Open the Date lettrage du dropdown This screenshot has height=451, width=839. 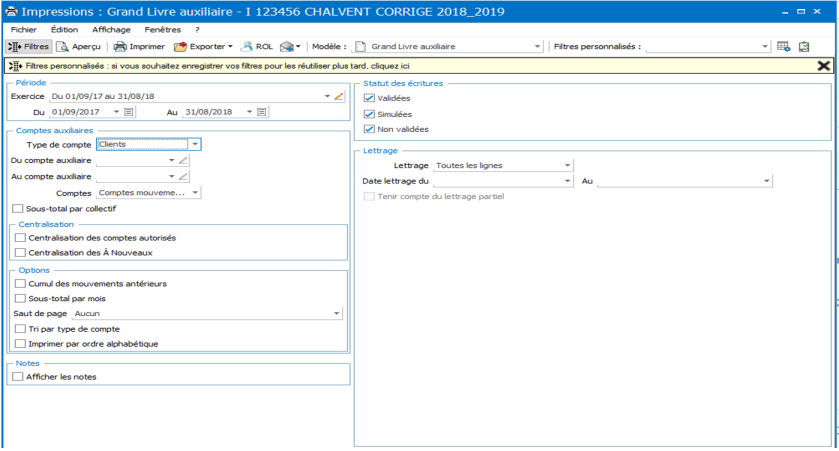tap(568, 181)
